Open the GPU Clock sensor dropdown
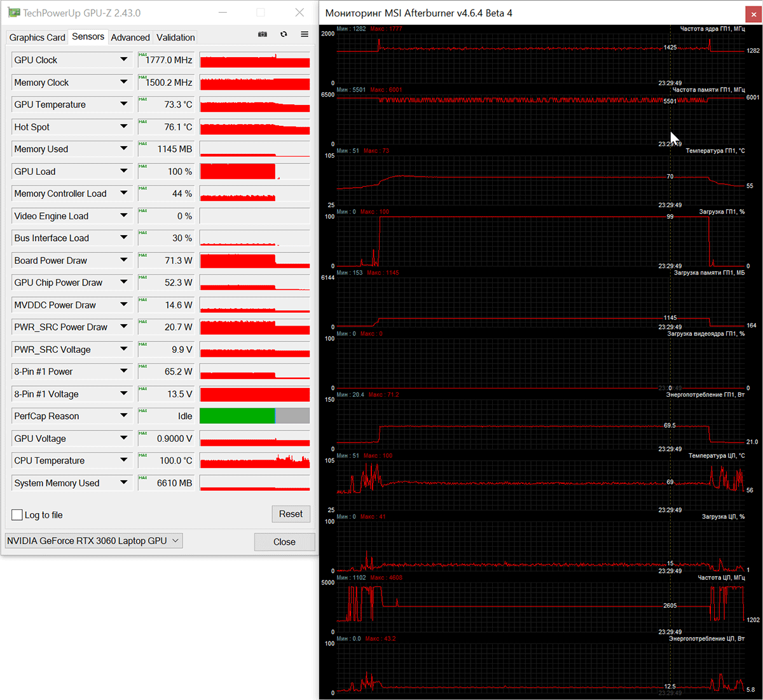Screen dimensions: 763x700 click(123, 60)
